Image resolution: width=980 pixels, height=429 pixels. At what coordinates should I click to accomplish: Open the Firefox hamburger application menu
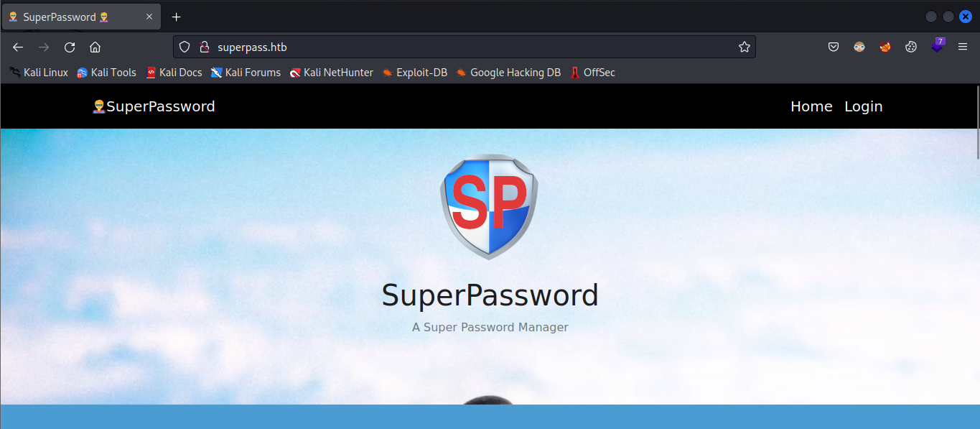pyautogui.click(x=963, y=47)
